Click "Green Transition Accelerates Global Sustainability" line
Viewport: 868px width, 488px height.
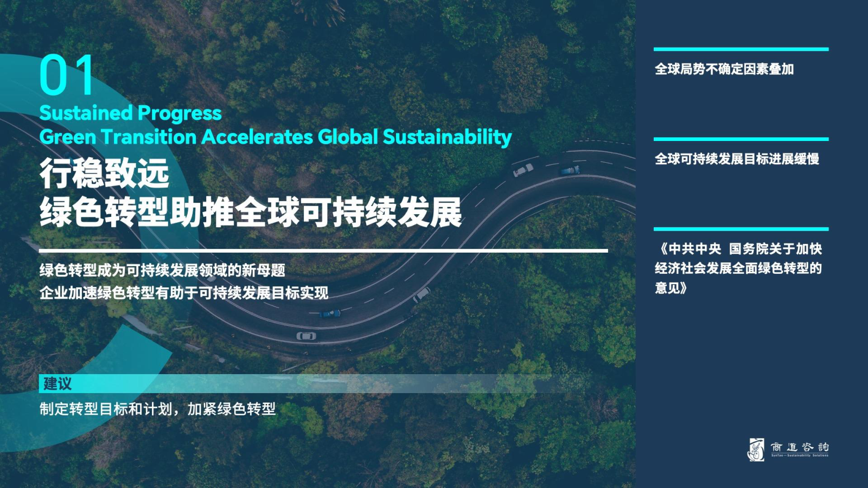(276, 137)
